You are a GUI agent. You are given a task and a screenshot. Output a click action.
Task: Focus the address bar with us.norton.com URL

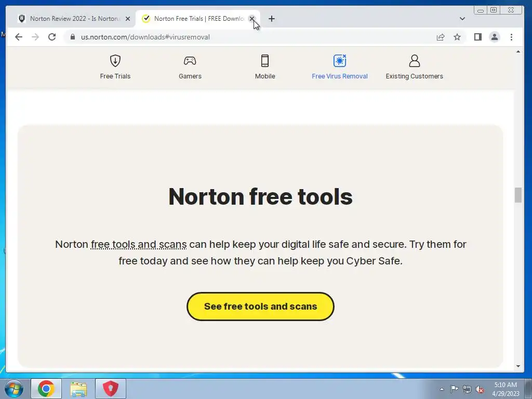coord(251,37)
